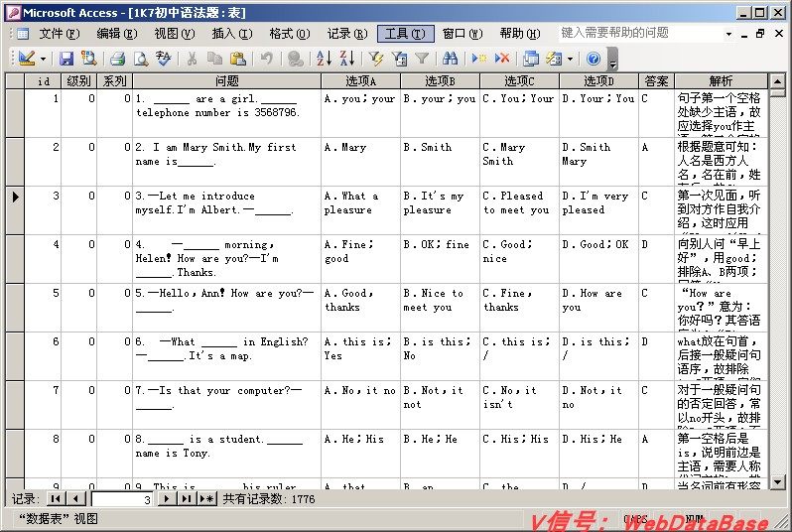This screenshot has width=792, height=532.
Task: Open Filter By Form icon
Action: (x=399, y=59)
